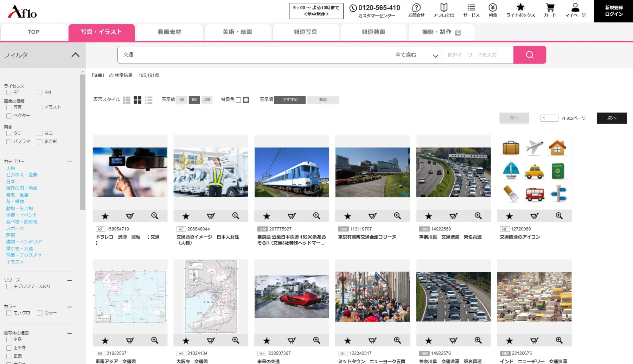
Task: Collapse the カテゴリー filter section
Action: pyautogui.click(x=70, y=162)
